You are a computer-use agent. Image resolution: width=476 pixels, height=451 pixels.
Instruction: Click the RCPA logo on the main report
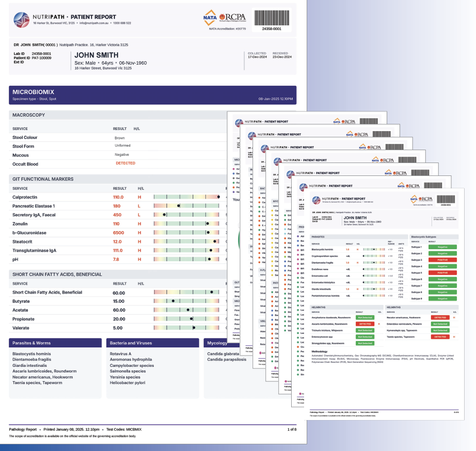pos(232,18)
